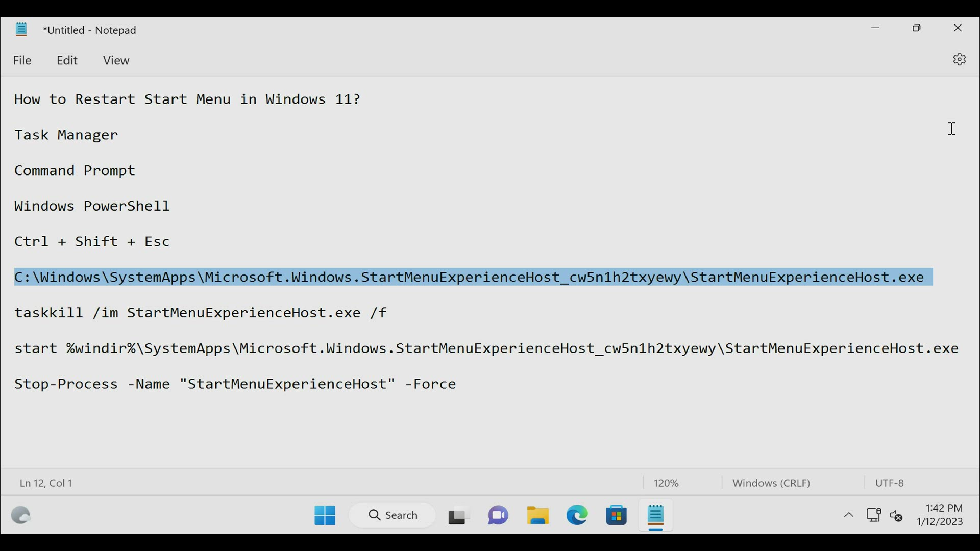Click the 'start %windir%\SystemApps' command line

click(x=487, y=348)
